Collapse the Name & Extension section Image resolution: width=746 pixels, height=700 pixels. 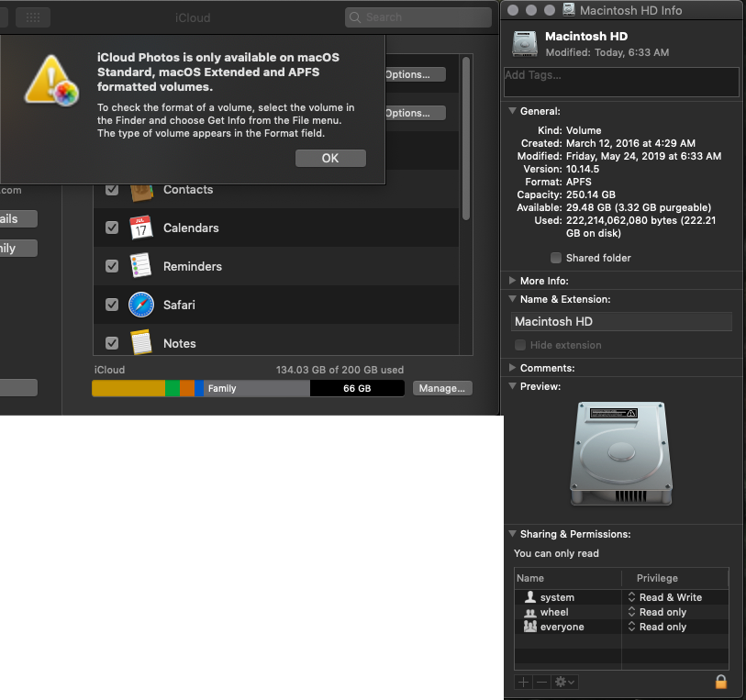[x=512, y=299]
